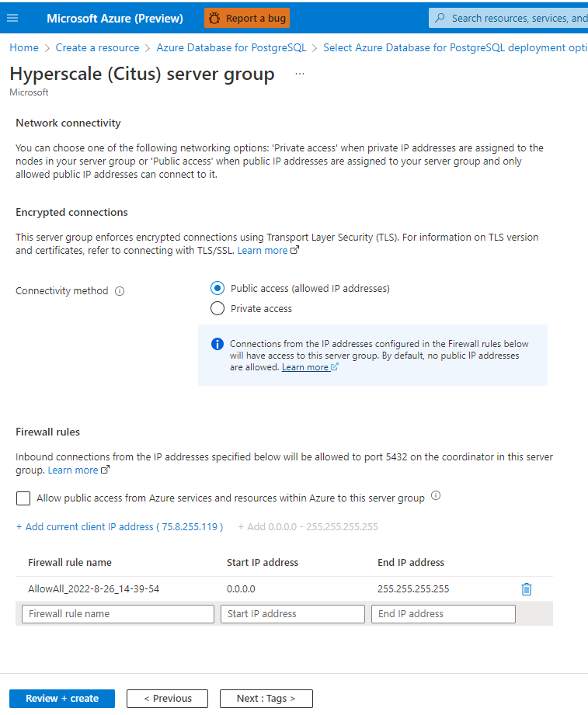588x715 pixels.
Task: Add current client IP address 75.8.255.119
Action: [x=120, y=526]
